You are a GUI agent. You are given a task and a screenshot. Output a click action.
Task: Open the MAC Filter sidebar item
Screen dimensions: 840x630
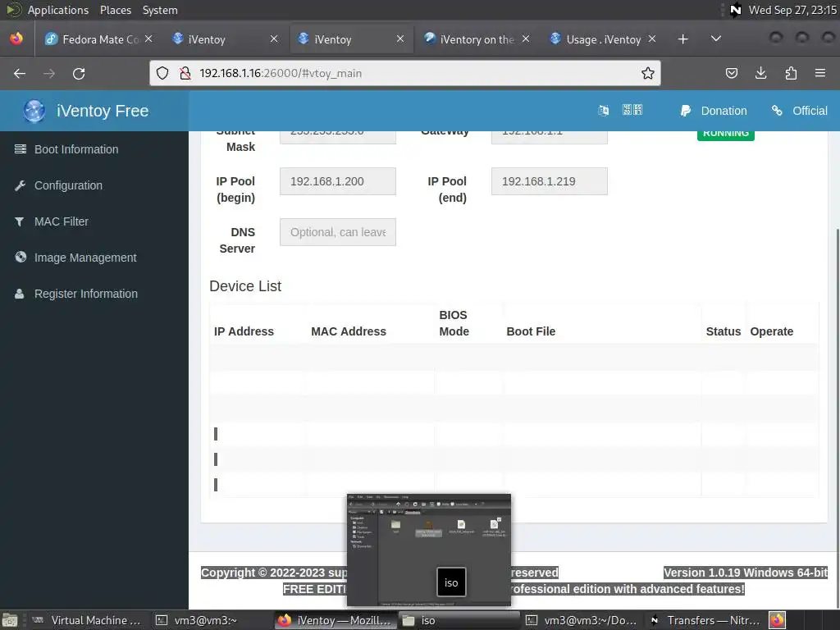(61, 221)
